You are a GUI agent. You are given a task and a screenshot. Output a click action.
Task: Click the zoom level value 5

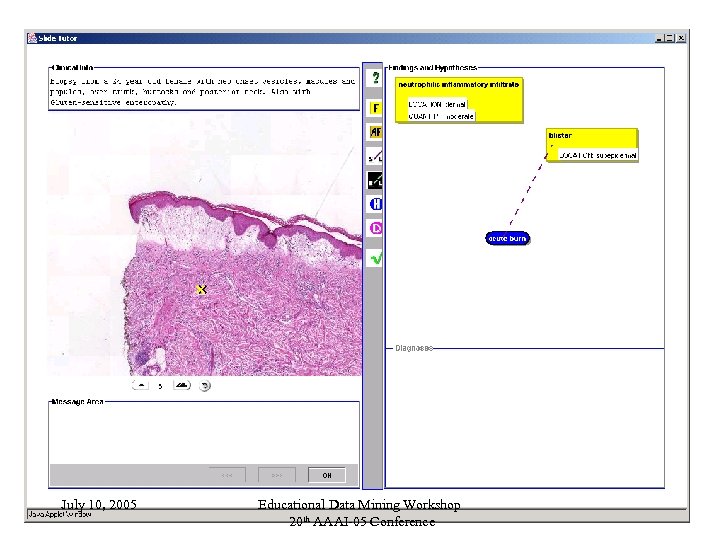pos(160,387)
